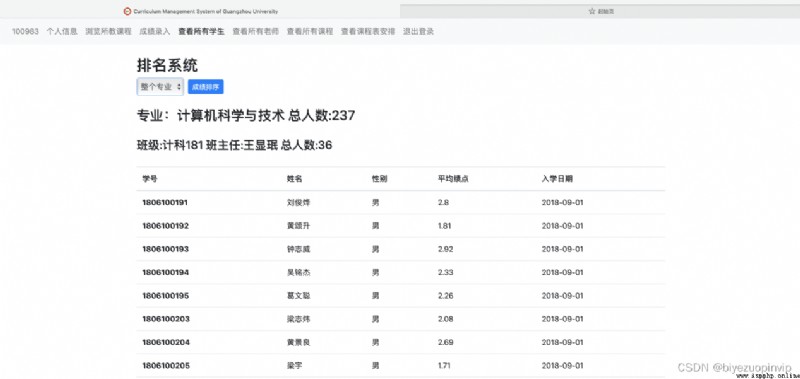The width and height of the screenshot is (800, 379).
Task: Click the 入学日期 column header
Action: [557, 179]
